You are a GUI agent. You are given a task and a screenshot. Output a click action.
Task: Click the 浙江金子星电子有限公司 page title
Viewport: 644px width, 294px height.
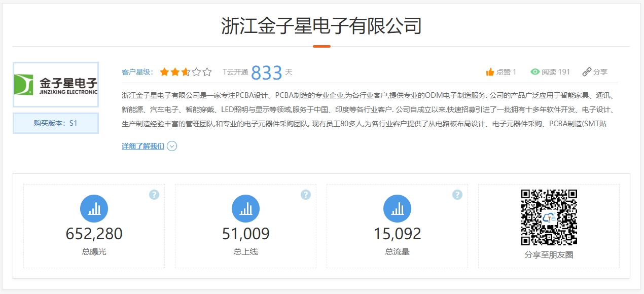pos(321,25)
